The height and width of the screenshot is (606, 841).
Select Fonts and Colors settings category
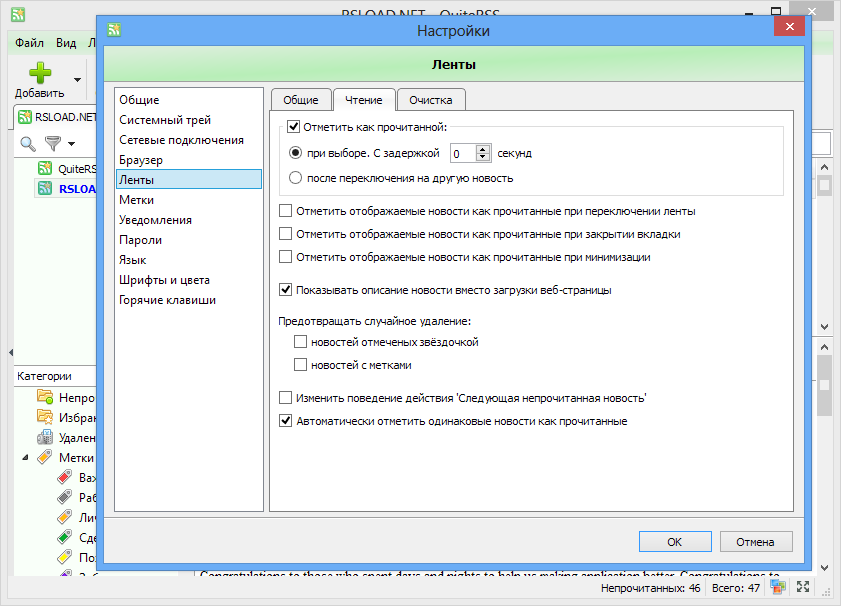[189, 280]
